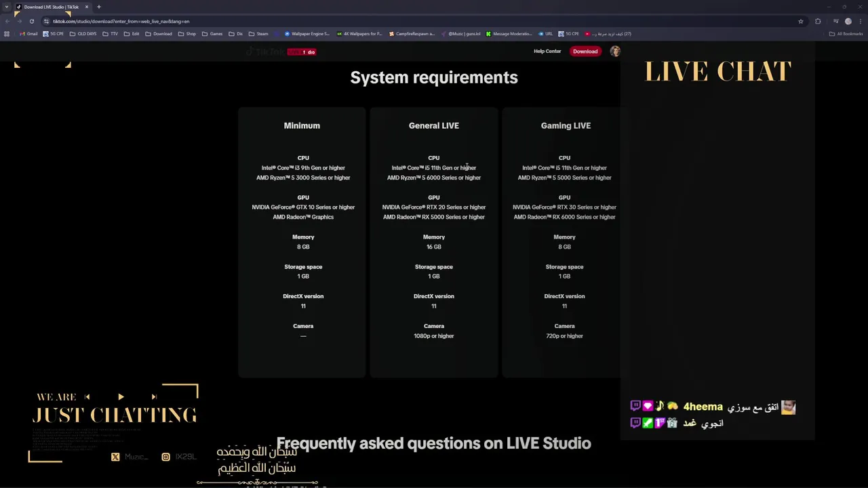Image resolution: width=868 pixels, height=488 pixels.
Task: Click 'AMD Ryzen 5 5000 Series or higher'
Action: [564, 178]
